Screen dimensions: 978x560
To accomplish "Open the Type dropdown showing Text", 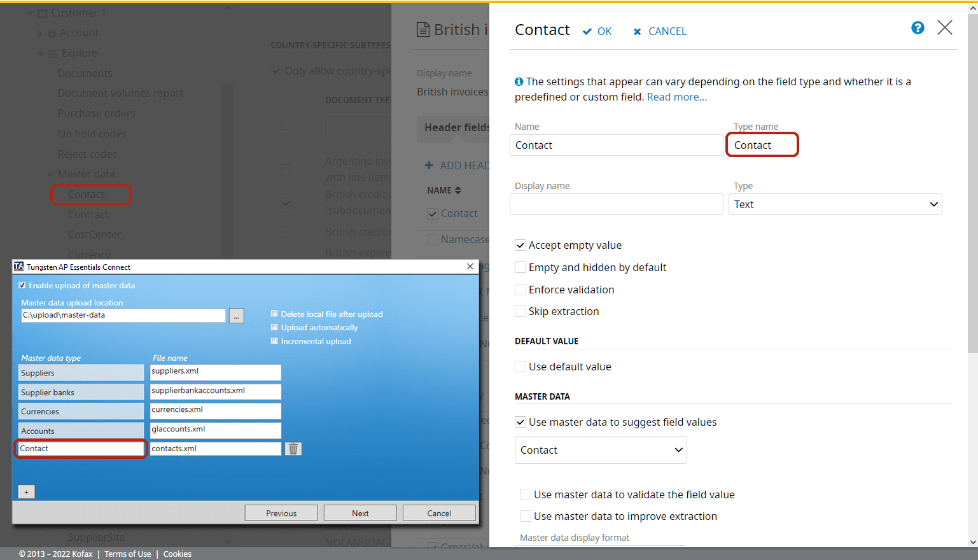I will coord(835,204).
